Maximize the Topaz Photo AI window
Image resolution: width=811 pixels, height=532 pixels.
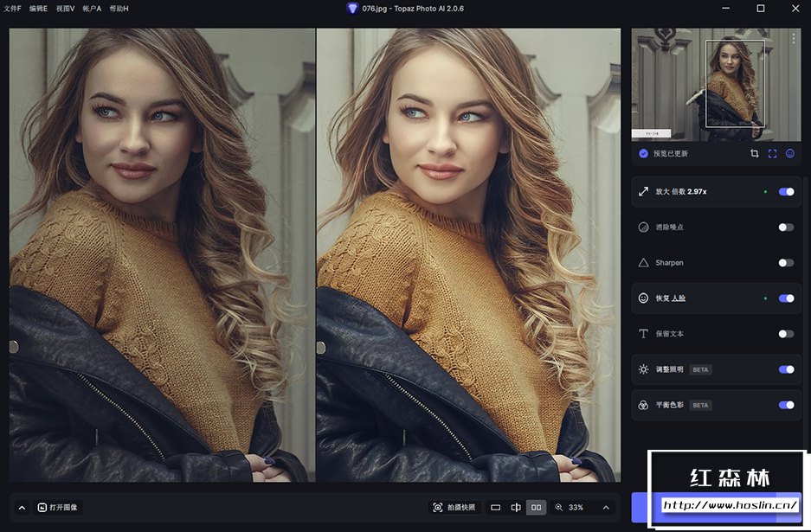760,9
